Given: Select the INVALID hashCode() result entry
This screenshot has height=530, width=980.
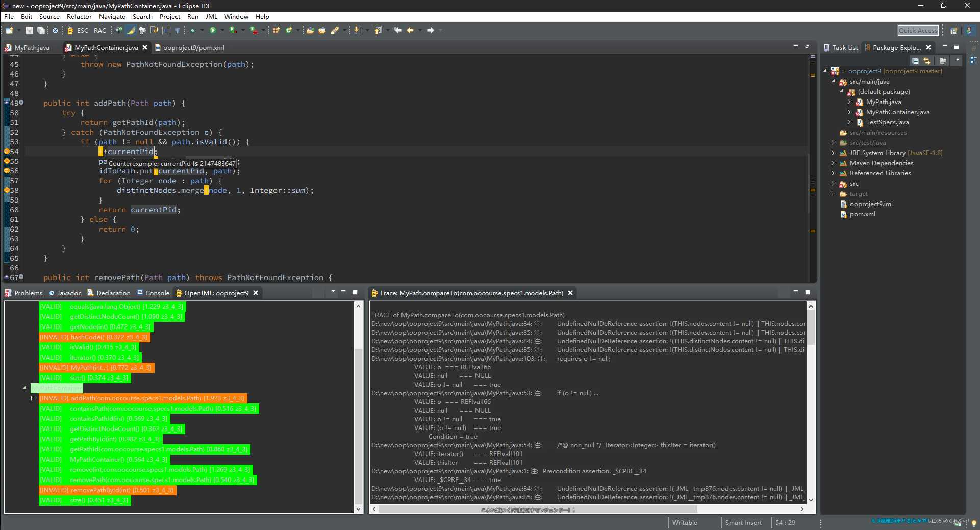Looking at the screenshot, I should pos(94,337).
